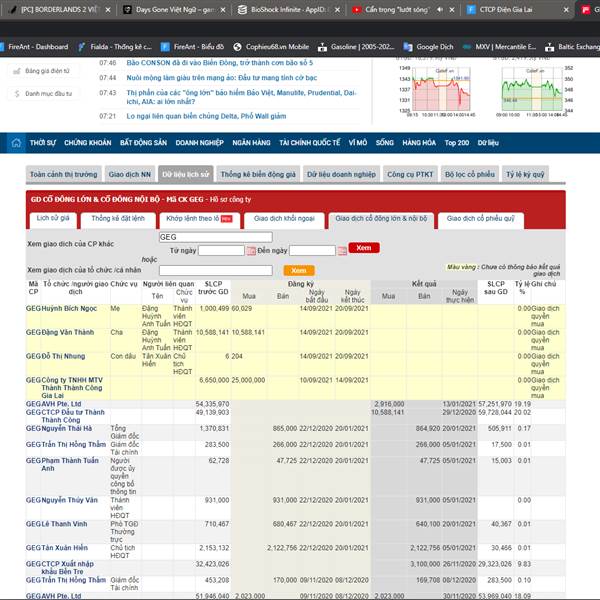Click the home icon in navigation bar

[x=16, y=143]
